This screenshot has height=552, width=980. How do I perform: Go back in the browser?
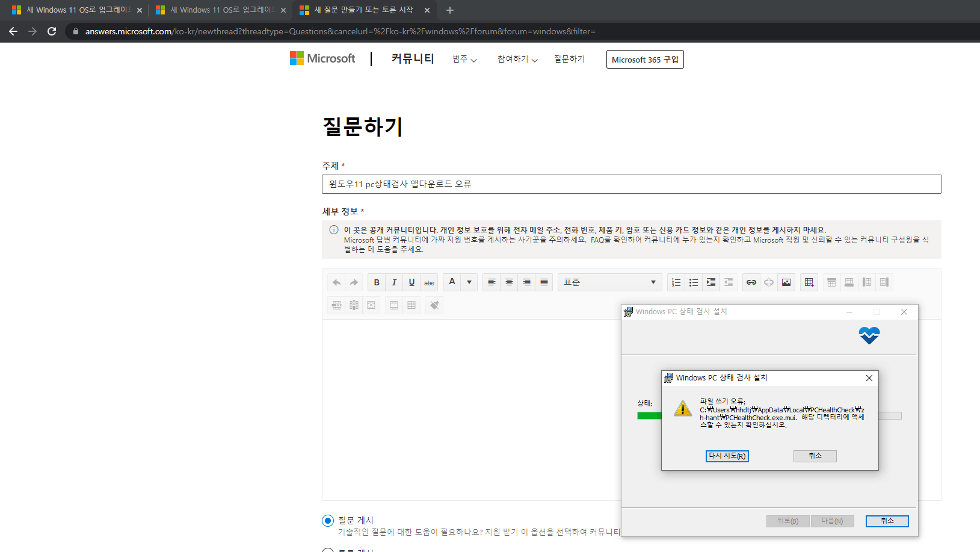[x=13, y=31]
